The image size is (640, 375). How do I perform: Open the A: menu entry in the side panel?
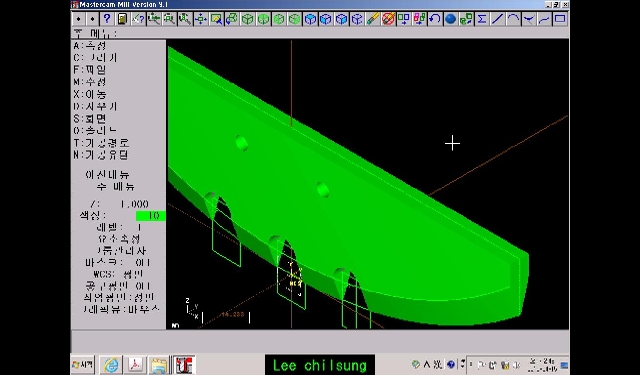coord(90,46)
